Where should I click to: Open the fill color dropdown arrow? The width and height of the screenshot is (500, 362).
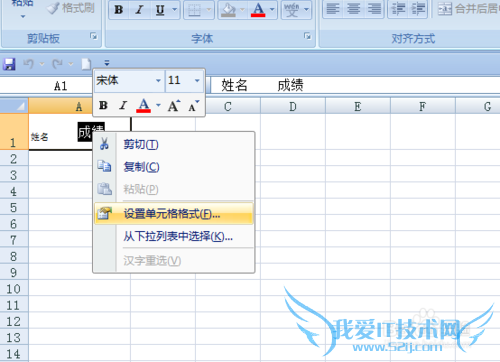(243, 10)
